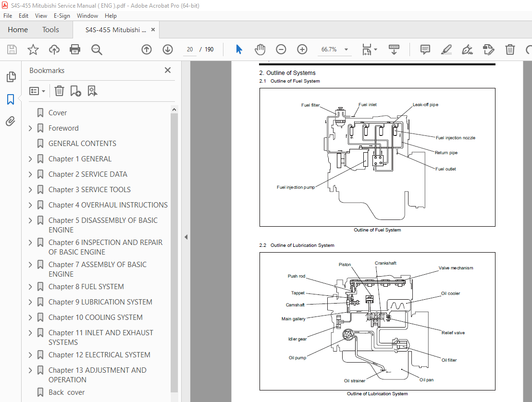
Task: Open the bookmarks options list dropdown
Action: click(37, 91)
